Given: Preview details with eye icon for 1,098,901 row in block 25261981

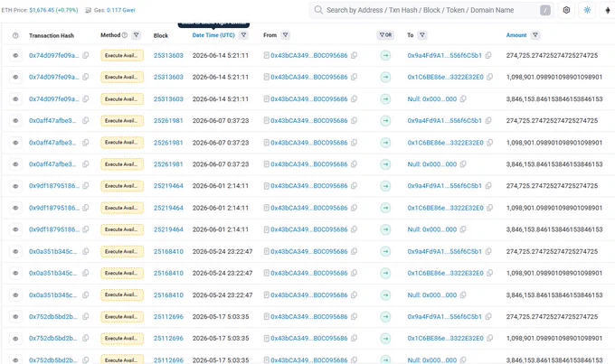Looking at the screenshot, I should click(15, 143).
